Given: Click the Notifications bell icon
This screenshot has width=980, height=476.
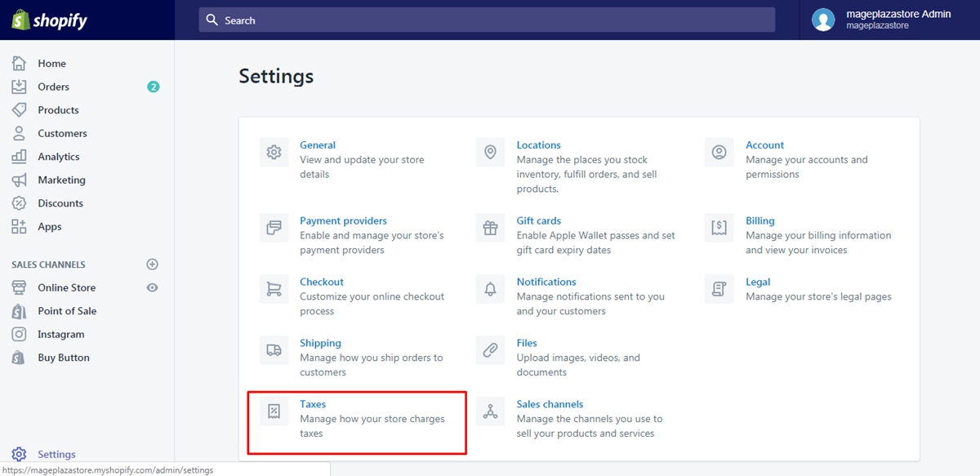Looking at the screenshot, I should (490, 288).
